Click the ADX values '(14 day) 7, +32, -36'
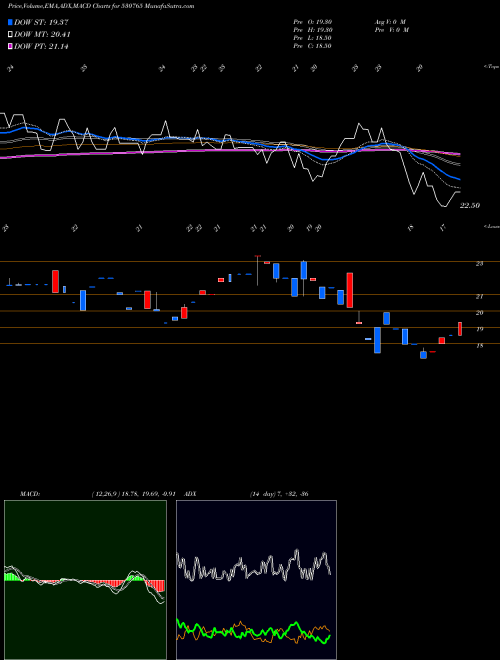This screenshot has height=660, width=500. [x=279, y=494]
